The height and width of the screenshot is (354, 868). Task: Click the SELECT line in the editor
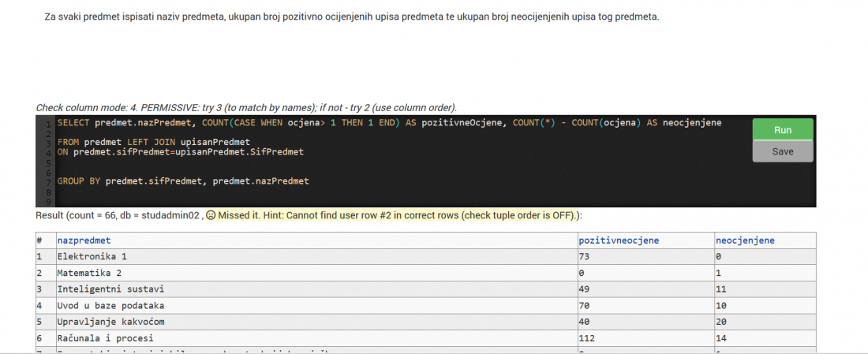[389, 123]
